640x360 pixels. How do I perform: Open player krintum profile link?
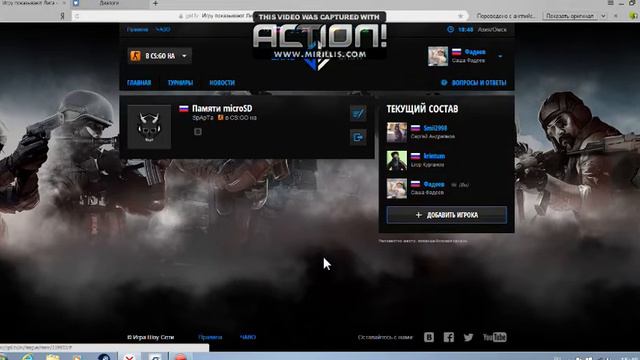click(x=434, y=156)
